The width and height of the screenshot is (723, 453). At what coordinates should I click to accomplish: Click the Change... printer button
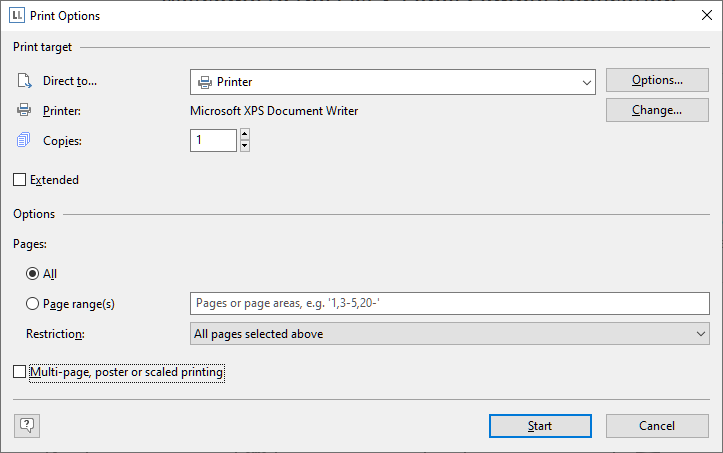click(657, 110)
